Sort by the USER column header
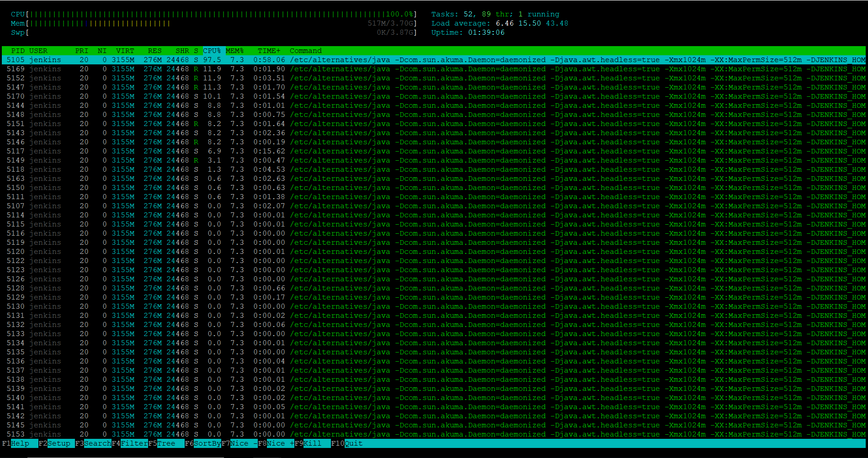This screenshot has width=868, height=458. 38,51
